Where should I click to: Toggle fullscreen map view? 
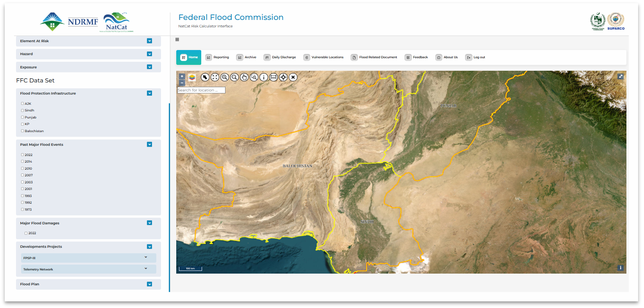[621, 77]
